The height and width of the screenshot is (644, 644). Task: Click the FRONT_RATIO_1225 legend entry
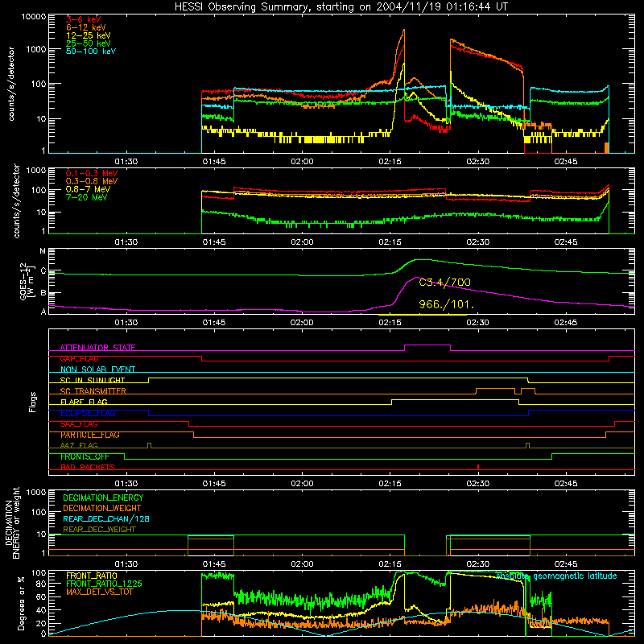(105, 584)
